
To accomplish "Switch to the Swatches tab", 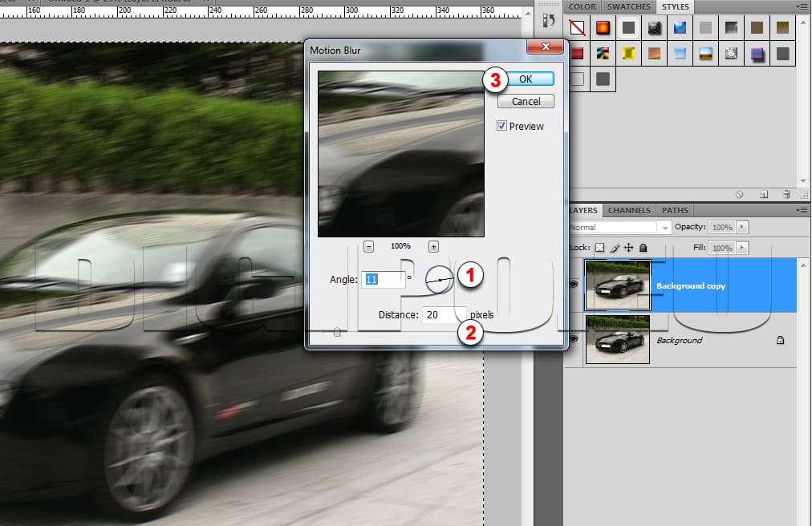I will pyautogui.click(x=629, y=6).
